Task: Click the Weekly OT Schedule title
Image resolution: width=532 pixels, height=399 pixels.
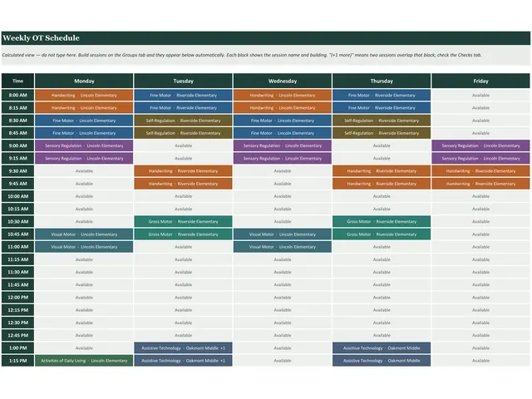Action: pyautogui.click(x=41, y=38)
